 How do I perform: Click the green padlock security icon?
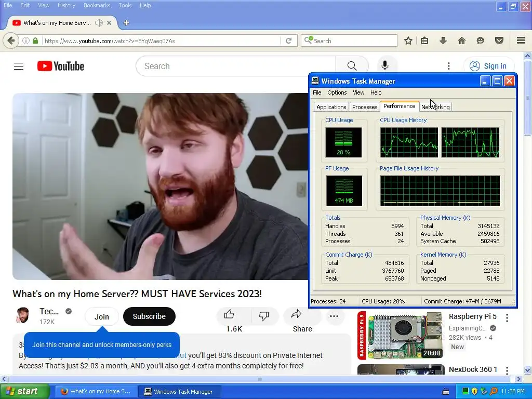pyautogui.click(x=35, y=41)
